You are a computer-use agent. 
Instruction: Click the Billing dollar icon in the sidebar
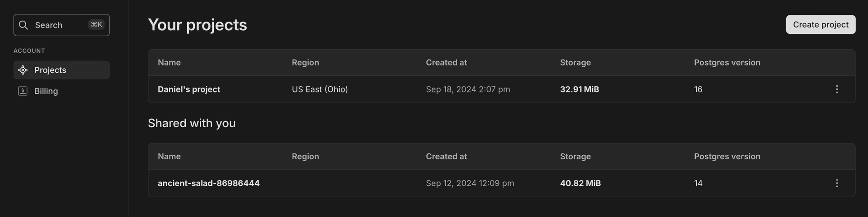[23, 91]
